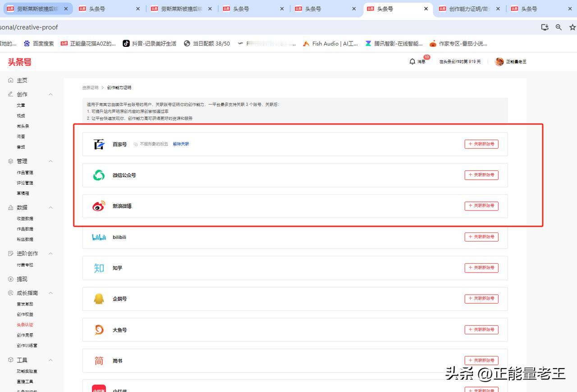This screenshot has width=577, height=392.
Task: Open the 正能量花猫 bookmark
Action: pyautogui.click(x=88, y=44)
